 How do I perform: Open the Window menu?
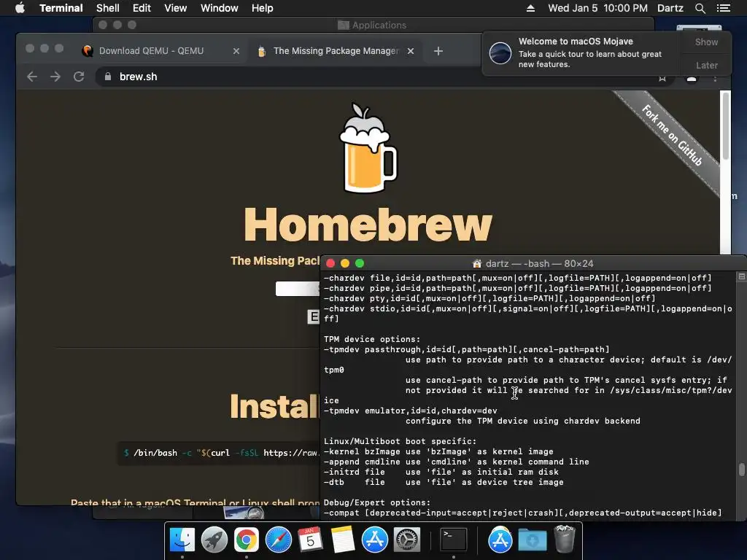(219, 8)
